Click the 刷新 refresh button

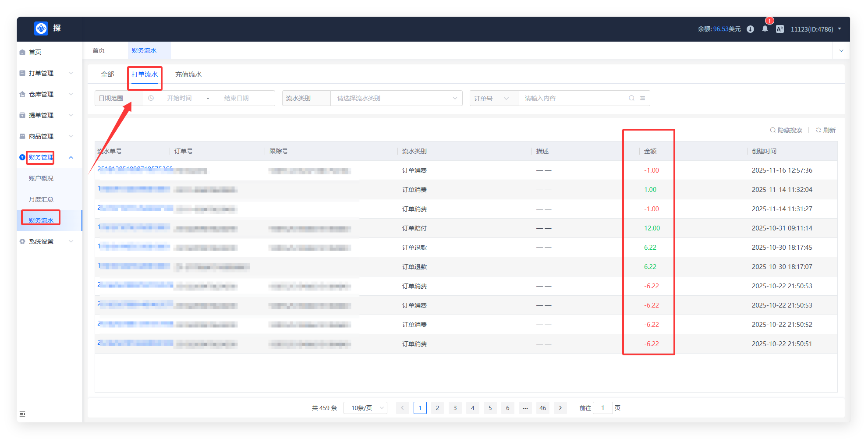825,130
